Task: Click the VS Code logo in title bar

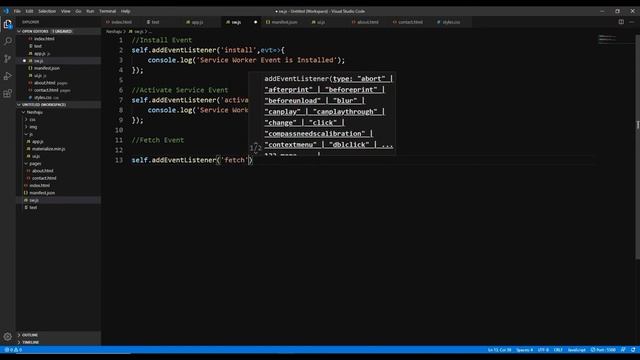Action: click(x=6, y=11)
